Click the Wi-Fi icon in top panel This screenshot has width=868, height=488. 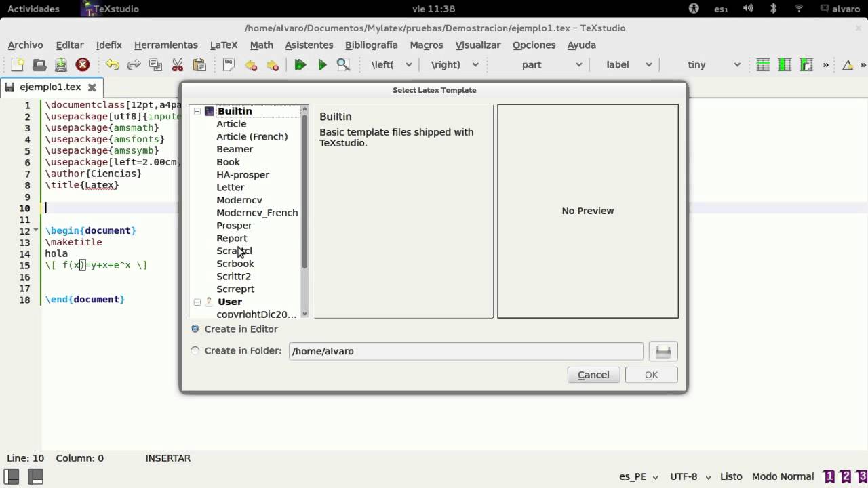[799, 9]
